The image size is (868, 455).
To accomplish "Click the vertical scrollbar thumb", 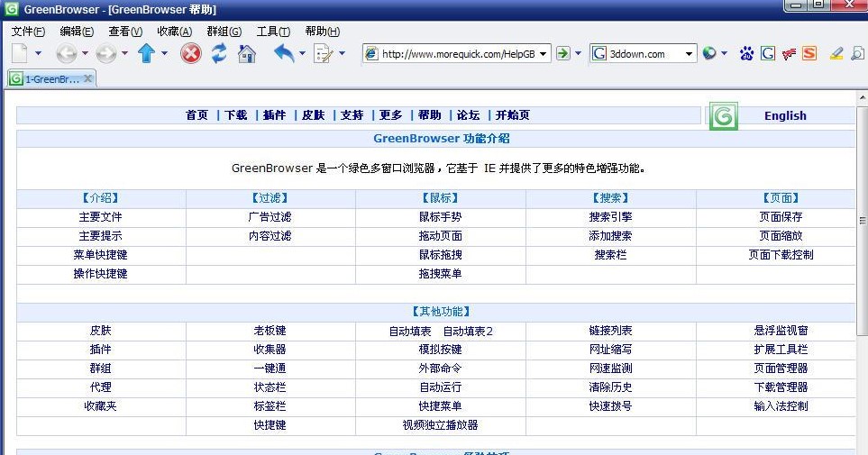I will click(x=862, y=220).
